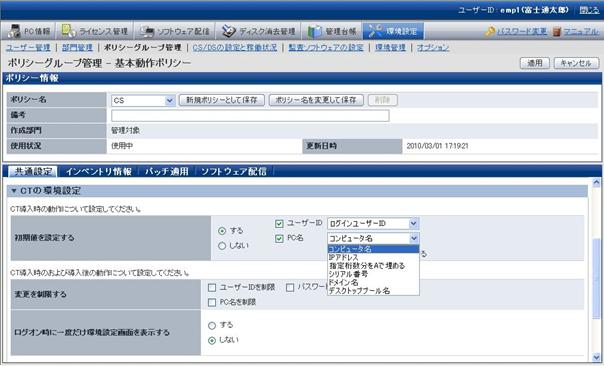
Task: Click the 更新日時 value 2010/03/01 17:19:21
Action: pyautogui.click(x=437, y=146)
